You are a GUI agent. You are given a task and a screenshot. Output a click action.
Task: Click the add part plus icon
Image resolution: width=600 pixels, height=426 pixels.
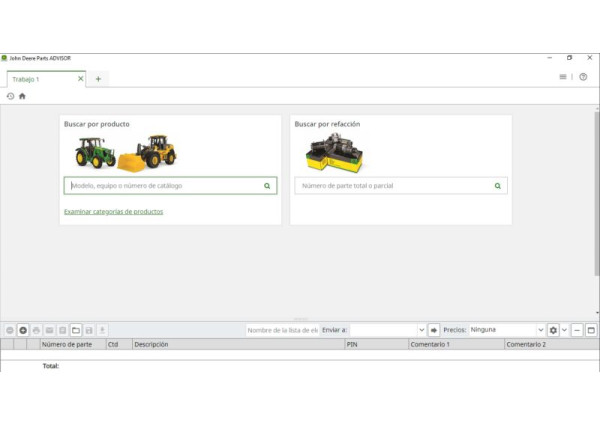click(23, 330)
